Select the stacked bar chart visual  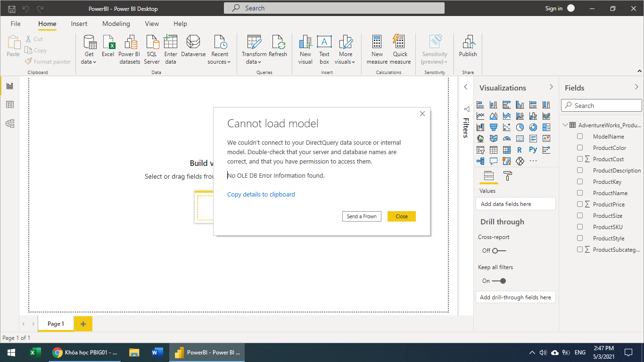point(480,105)
